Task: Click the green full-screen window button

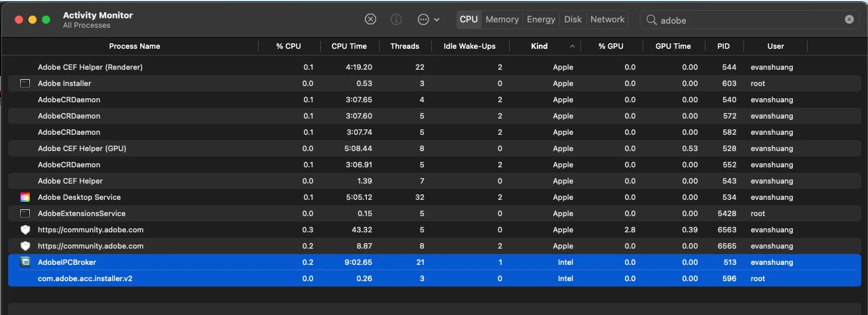Action: (x=46, y=20)
